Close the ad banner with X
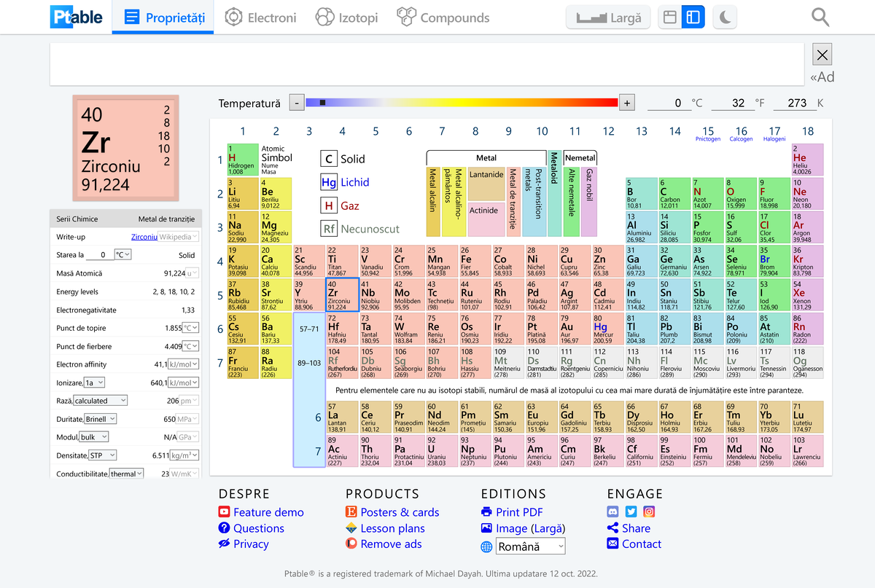 coord(822,54)
